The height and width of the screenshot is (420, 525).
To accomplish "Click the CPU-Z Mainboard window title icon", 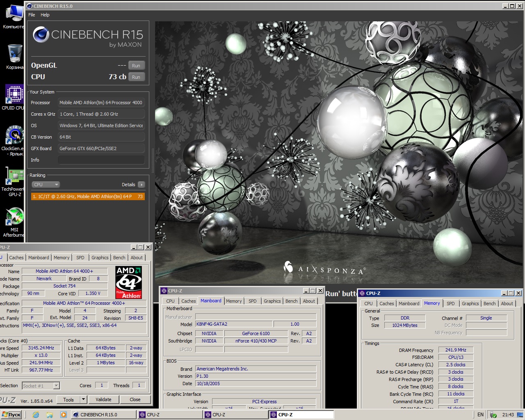I will point(164,291).
